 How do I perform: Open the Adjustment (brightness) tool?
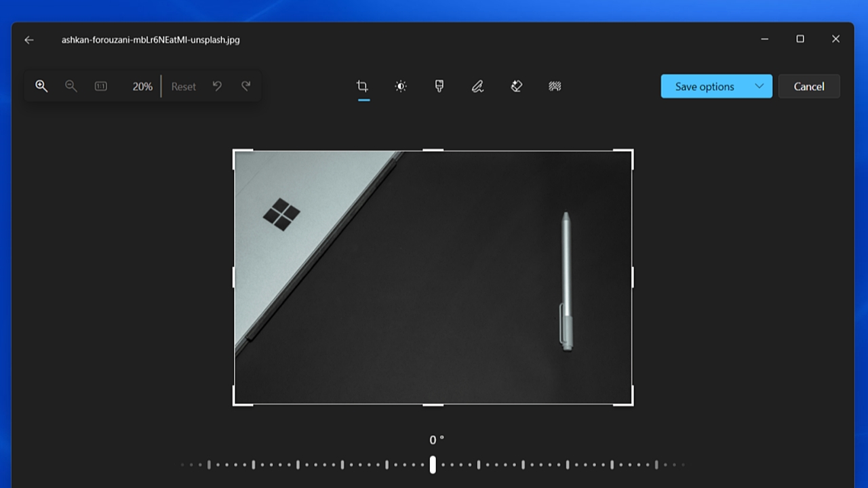pos(400,86)
